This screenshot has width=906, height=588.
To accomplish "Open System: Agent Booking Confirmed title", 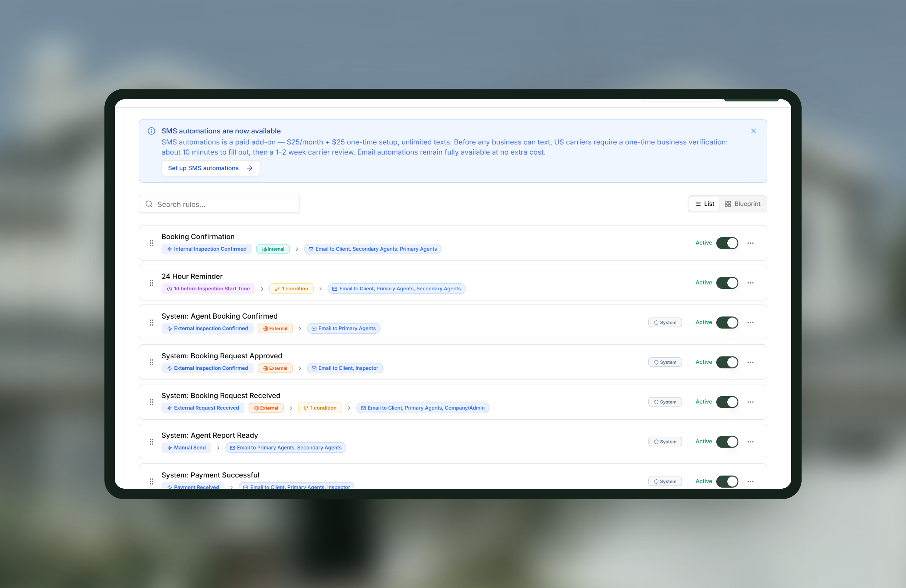I will [219, 316].
